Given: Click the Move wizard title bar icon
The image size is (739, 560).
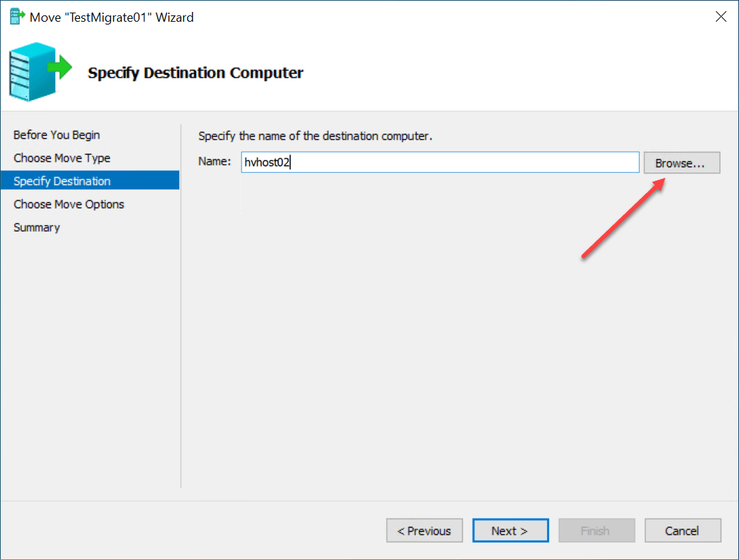Looking at the screenshot, I should coord(18,17).
